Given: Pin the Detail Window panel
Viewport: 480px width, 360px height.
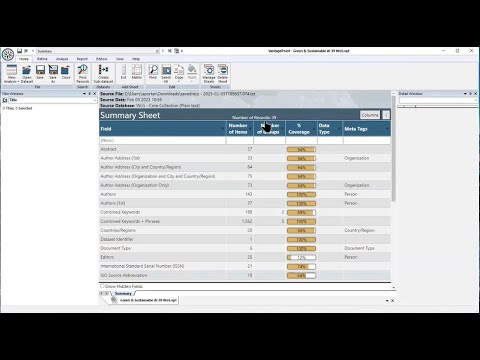Looking at the screenshot, I should tap(470, 94).
